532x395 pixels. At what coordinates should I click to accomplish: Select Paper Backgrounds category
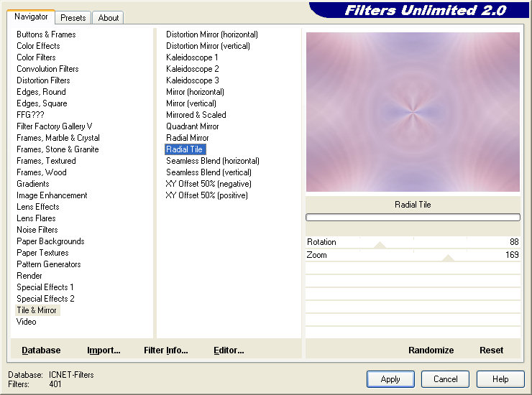pos(50,241)
